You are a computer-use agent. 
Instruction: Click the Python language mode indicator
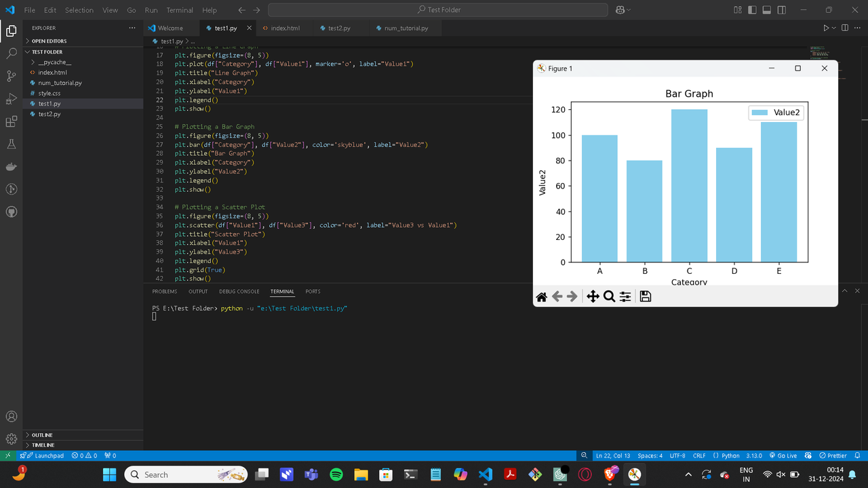coord(730,455)
